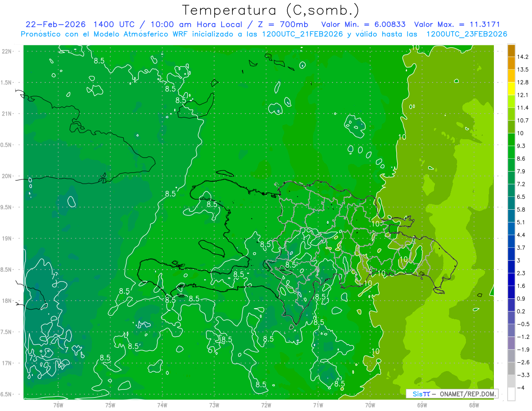Click the "71W" longitude axis label
532x411 pixels.
pos(318,406)
